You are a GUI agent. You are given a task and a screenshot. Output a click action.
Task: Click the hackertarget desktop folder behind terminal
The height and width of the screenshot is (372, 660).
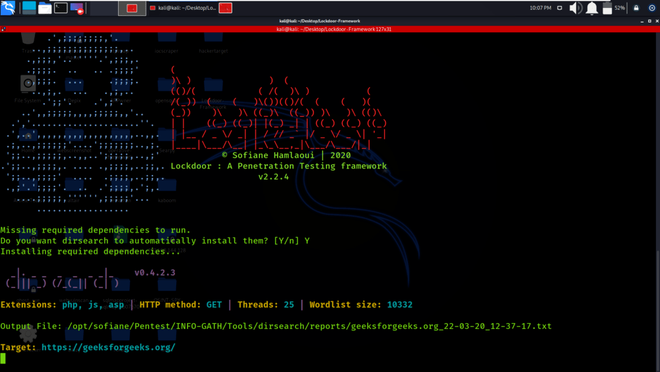pos(213,43)
